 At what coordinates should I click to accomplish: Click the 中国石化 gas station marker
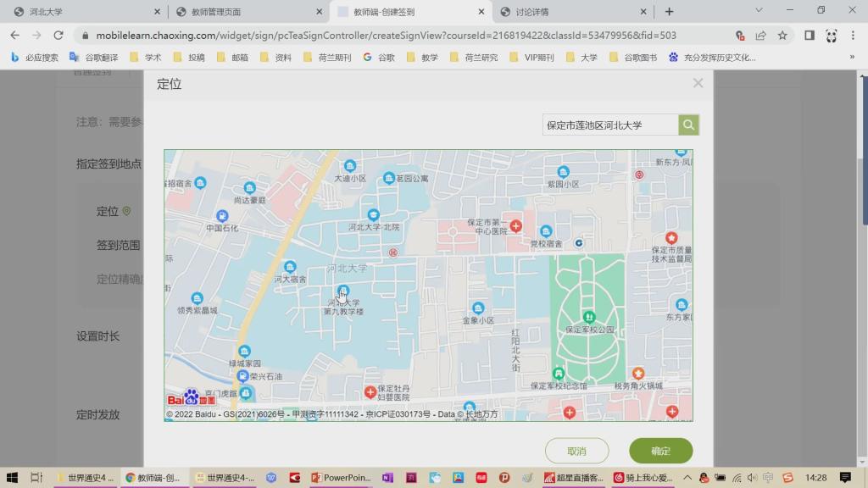point(222,216)
